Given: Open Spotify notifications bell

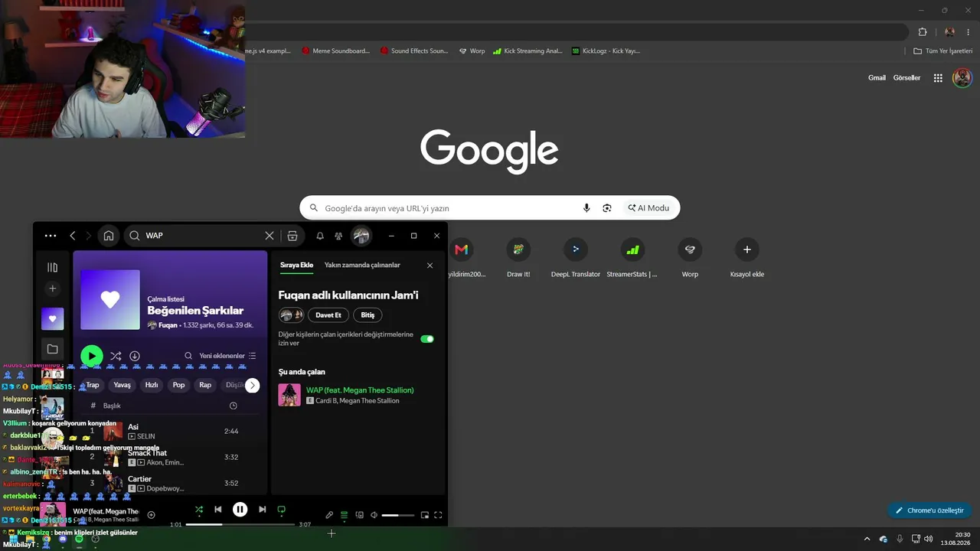Looking at the screenshot, I should 320,236.
